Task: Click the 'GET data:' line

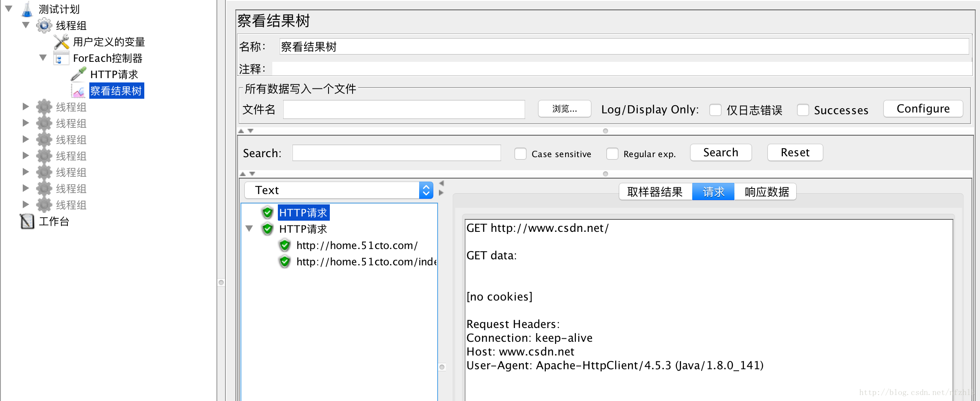Action: pyautogui.click(x=492, y=255)
